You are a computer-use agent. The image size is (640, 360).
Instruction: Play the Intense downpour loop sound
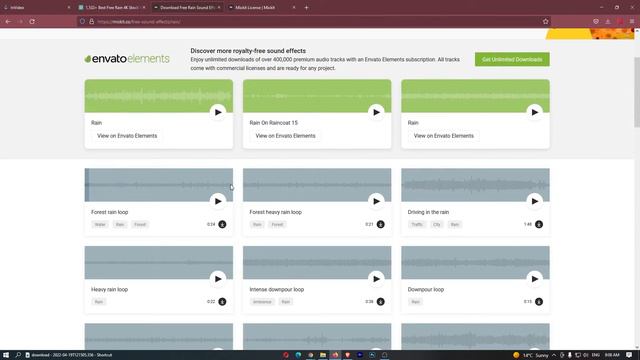(376, 279)
